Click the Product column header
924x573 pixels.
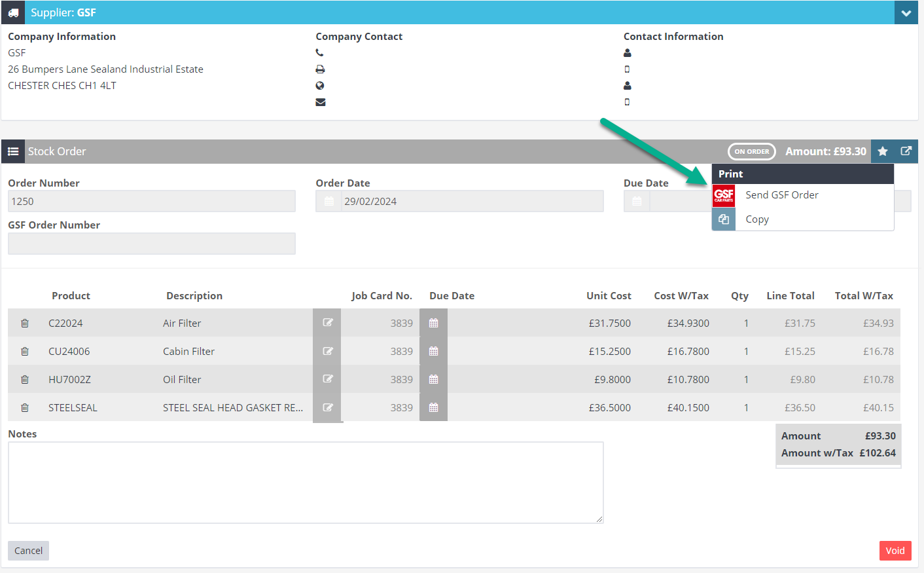click(71, 296)
